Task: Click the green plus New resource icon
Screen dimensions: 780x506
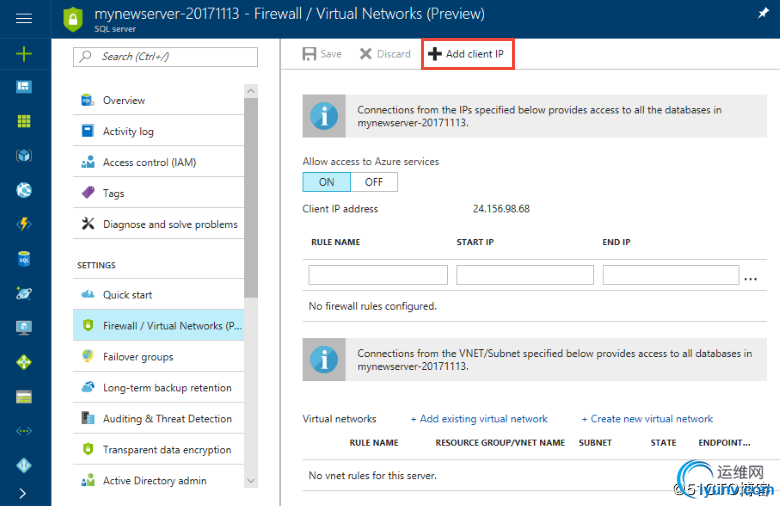Action: 24,53
